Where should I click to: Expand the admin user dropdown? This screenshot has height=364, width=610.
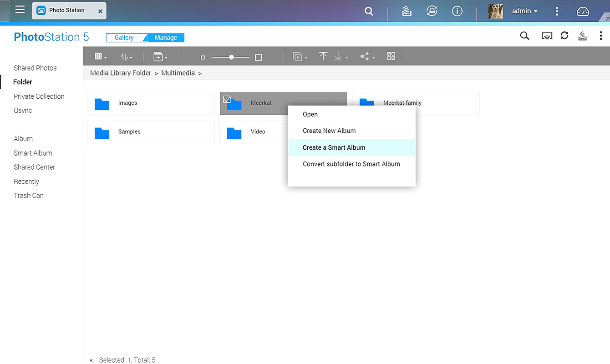[525, 11]
